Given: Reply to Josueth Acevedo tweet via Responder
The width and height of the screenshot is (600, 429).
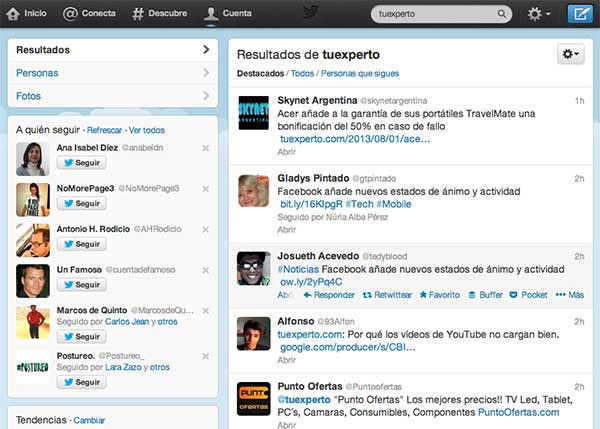Looking at the screenshot, I should point(329,295).
